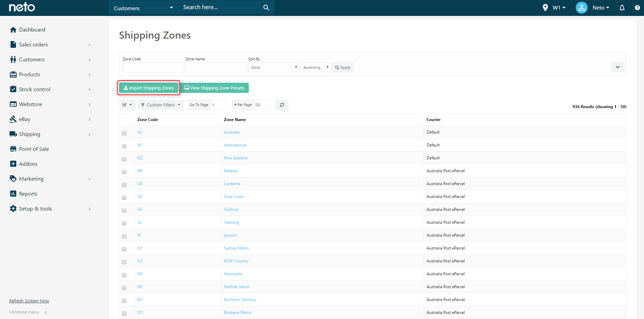Click the Dashboard home icon
Screen dimensions: 644x319
(13, 30)
